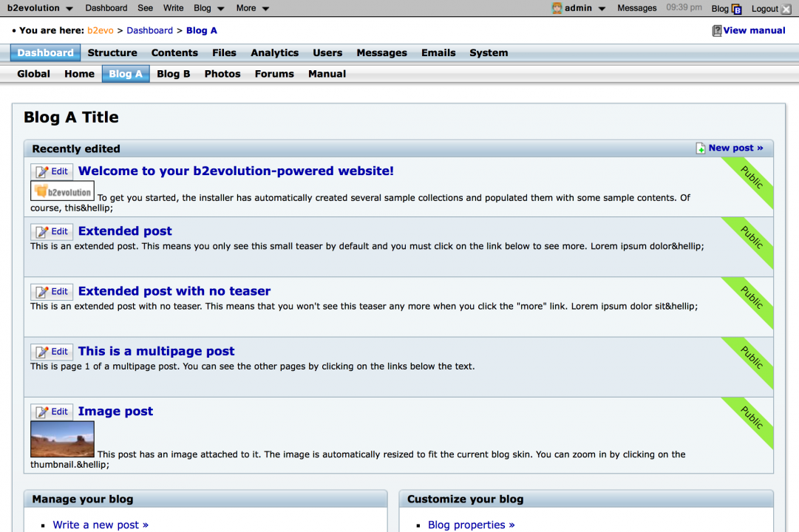The width and height of the screenshot is (799, 532).
Task: Select the Manual sub-tab
Action: [x=327, y=74]
